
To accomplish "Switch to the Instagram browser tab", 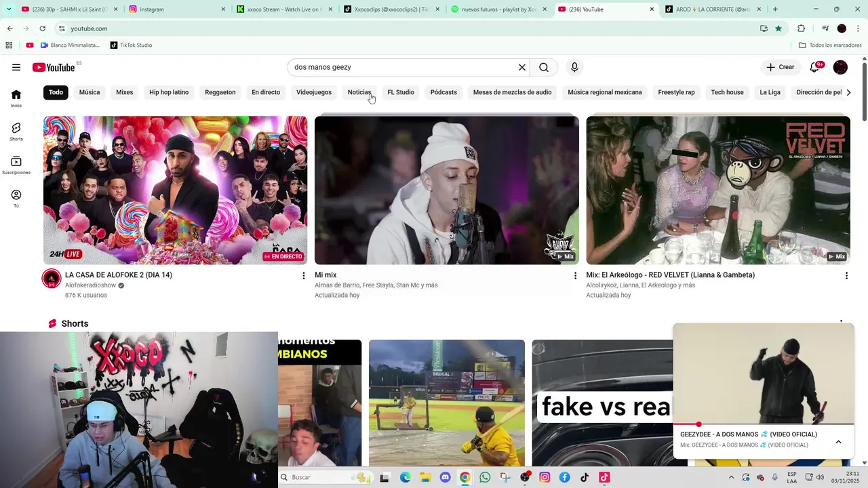I will [176, 9].
